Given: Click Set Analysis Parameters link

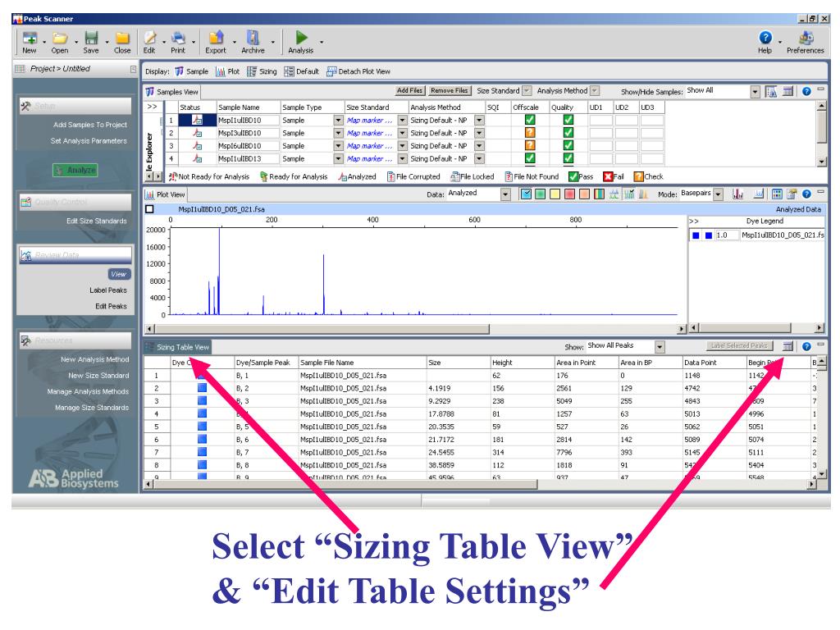Looking at the screenshot, I should pos(89,141).
